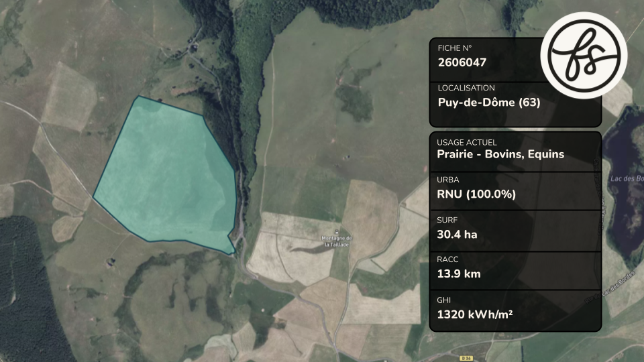
Task: Click the 1320 kWh/m² value
Action: pyautogui.click(x=474, y=314)
